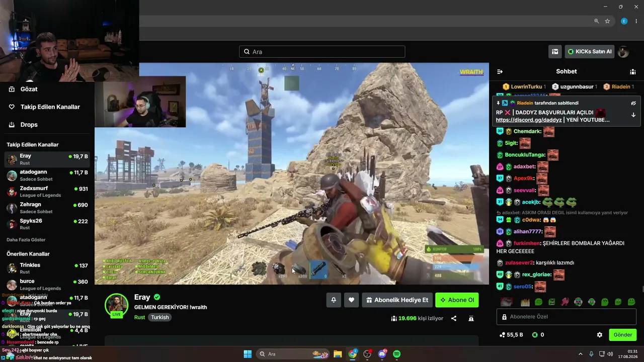644x362 pixels.
Task: Open the Spyks26 channel in sidebar
Action: tap(47, 224)
